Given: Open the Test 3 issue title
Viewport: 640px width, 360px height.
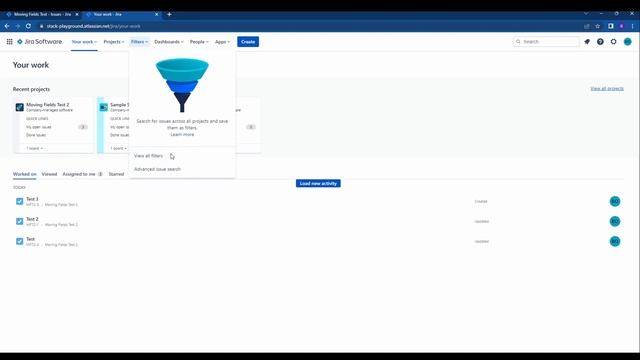Looking at the screenshot, I should click(x=32, y=199).
